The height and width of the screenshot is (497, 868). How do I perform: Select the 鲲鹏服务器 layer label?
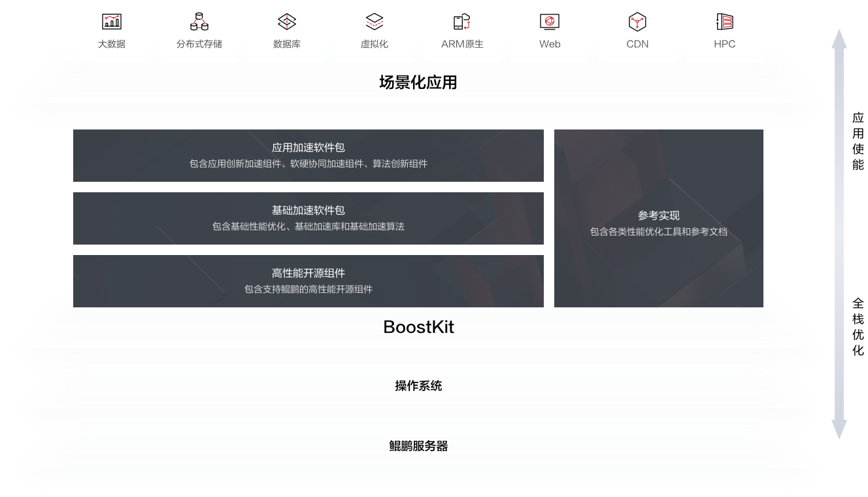(418, 446)
